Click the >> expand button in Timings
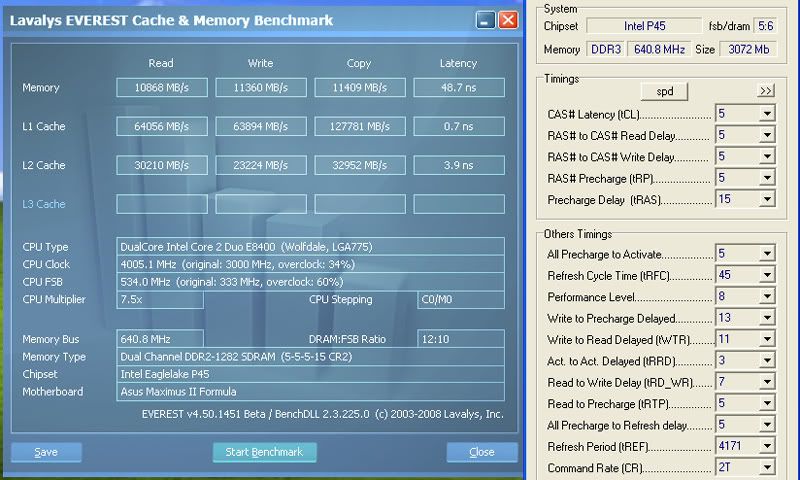This screenshot has width=800, height=480. pos(765,91)
